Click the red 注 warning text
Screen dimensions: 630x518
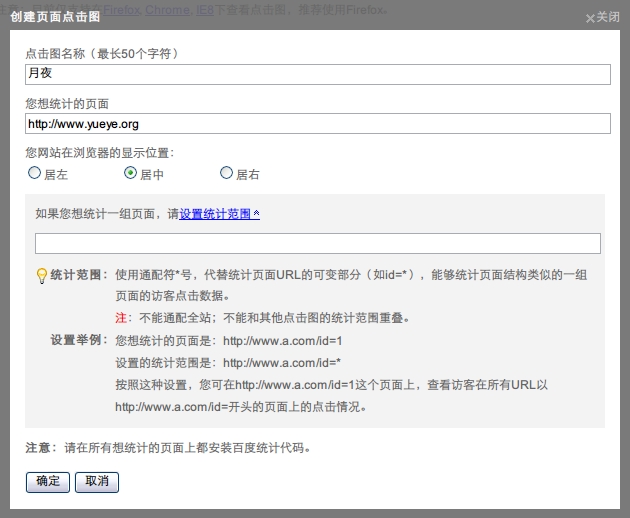click(x=121, y=318)
